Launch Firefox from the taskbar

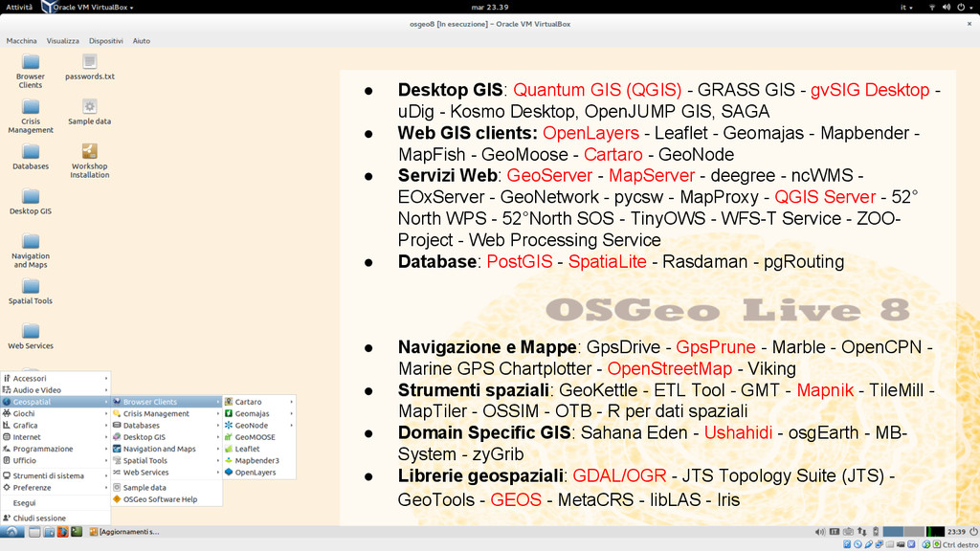[62, 532]
